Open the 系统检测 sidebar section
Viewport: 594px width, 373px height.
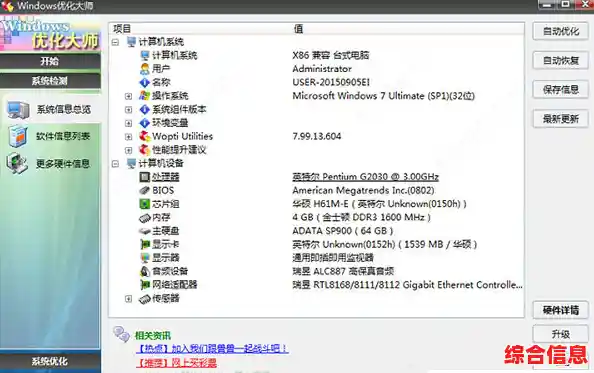50,81
